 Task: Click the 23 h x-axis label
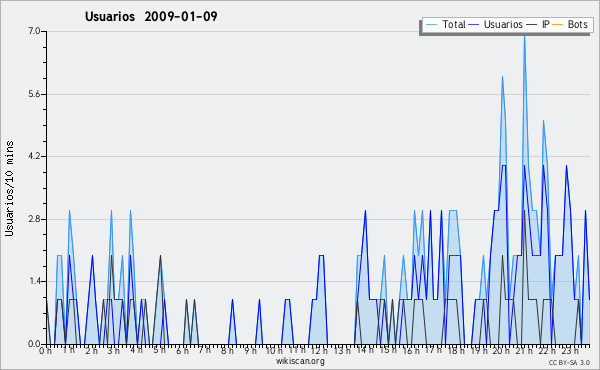point(570,350)
